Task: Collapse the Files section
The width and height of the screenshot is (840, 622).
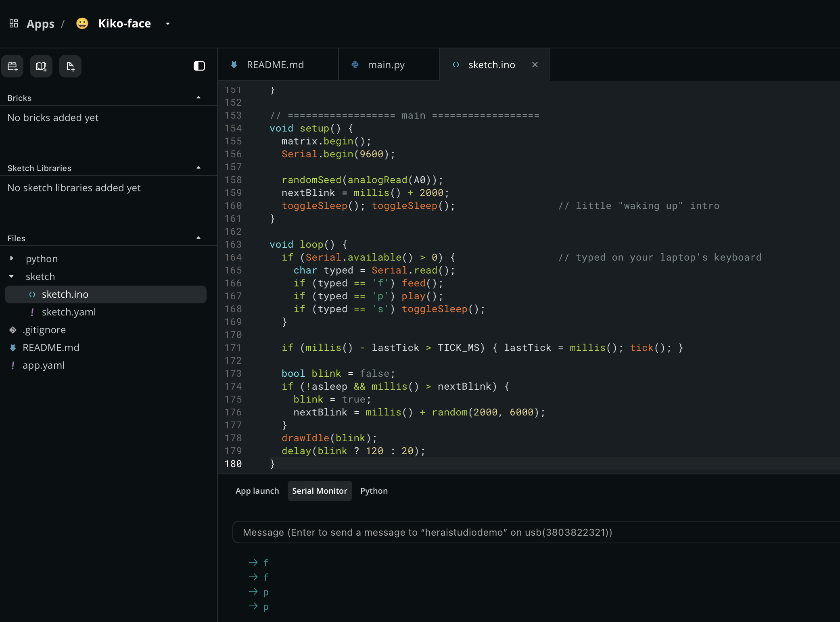Action: (x=199, y=238)
